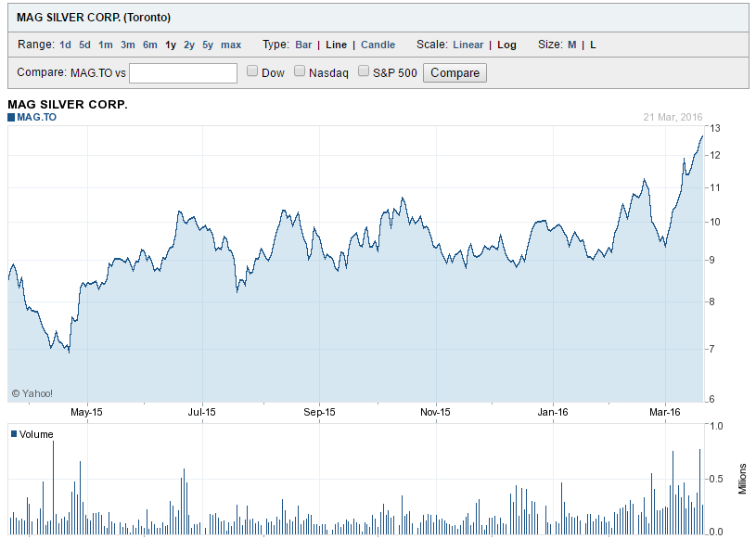The width and height of the screenshot is (756, 539).
Task: Switch chart type to Bar
Action: [303, 45]
